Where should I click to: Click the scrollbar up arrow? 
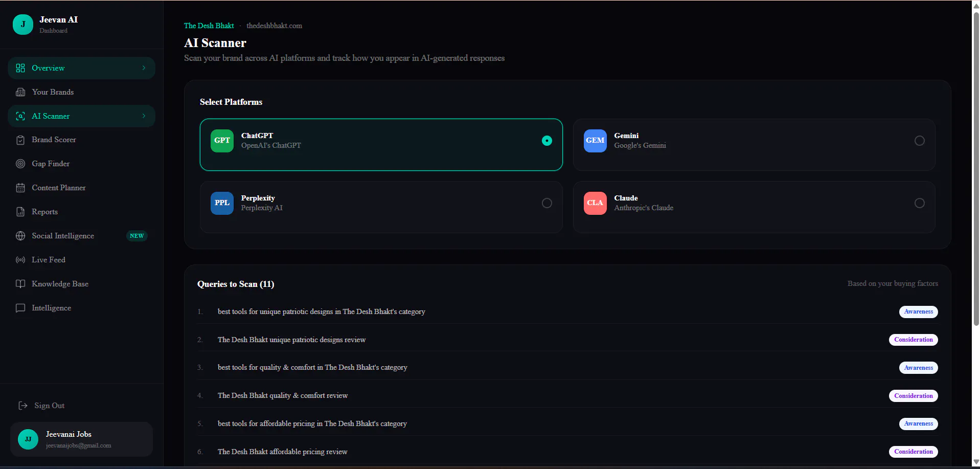pyautogui.click(x=976, y=6)
